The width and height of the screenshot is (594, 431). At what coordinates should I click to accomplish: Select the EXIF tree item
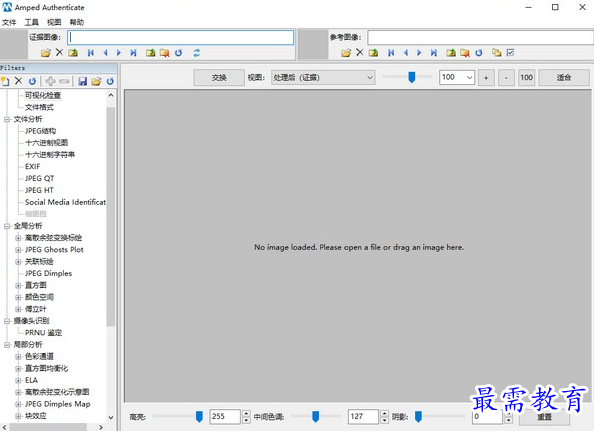(x=33, y=167)
